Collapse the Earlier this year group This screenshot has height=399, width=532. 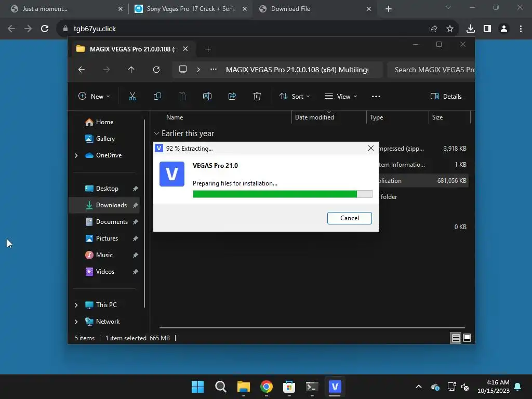pyautogui.click(x=156, y=134)
